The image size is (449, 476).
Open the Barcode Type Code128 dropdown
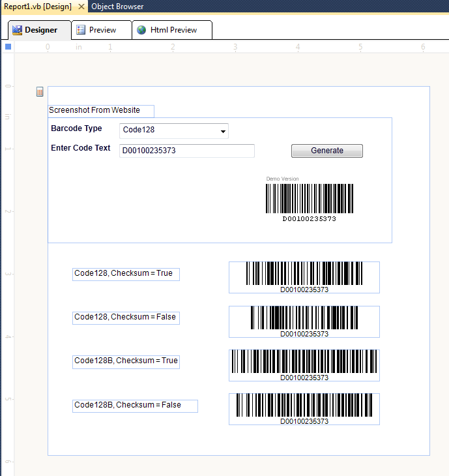[174, 131]
